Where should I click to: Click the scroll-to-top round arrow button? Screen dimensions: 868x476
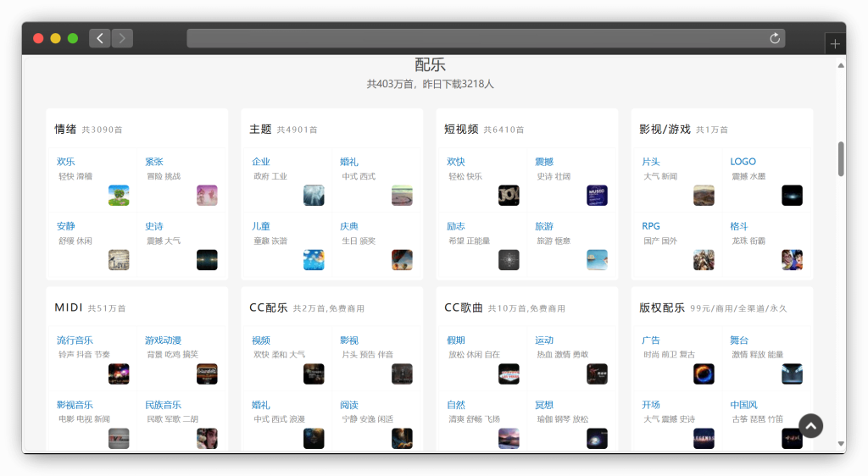coord(811,426)
